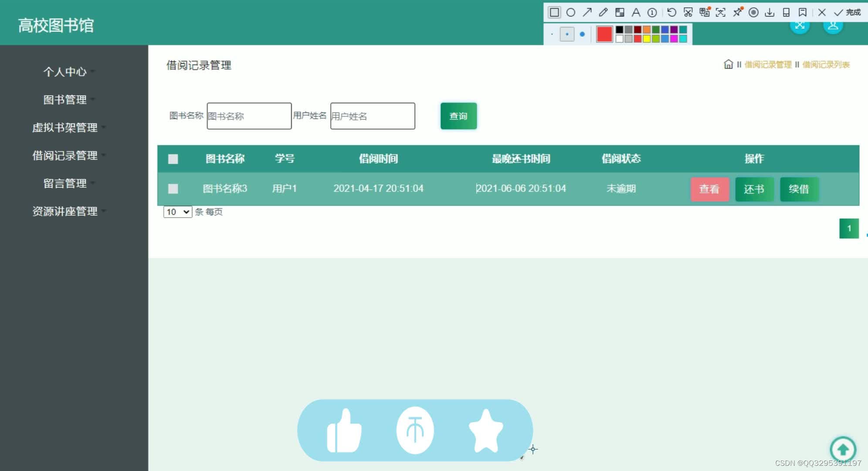Click the back-to-top arrow button

pos(843,449)
